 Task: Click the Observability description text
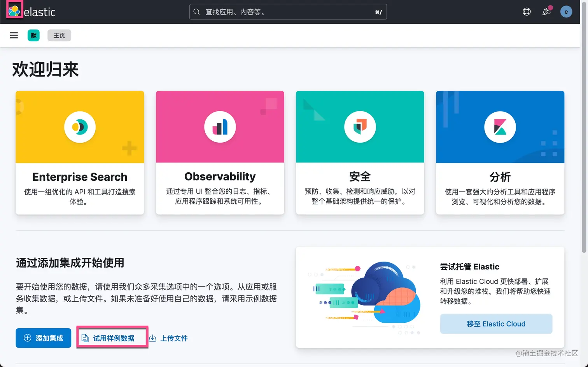click(220, 196)
